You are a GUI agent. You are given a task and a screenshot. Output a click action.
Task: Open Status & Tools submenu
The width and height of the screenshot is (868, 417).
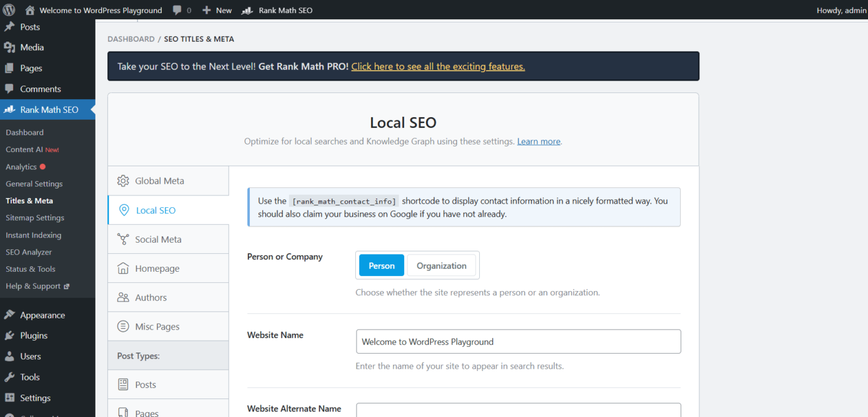click(30, 269)
